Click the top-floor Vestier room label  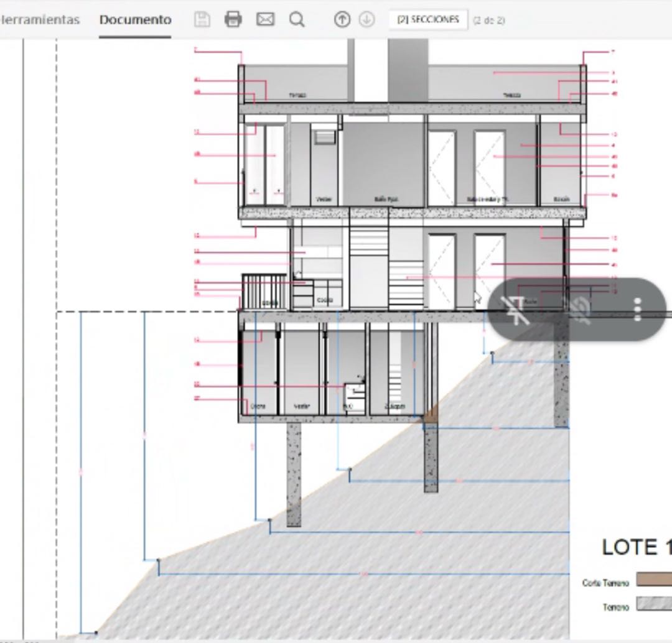point(324,200)
